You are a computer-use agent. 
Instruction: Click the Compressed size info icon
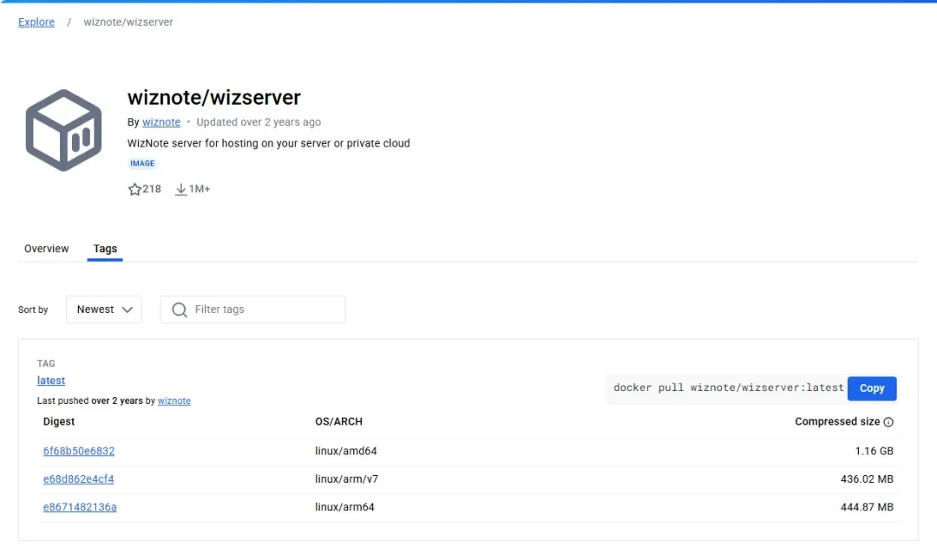click(x=888, y=422)
